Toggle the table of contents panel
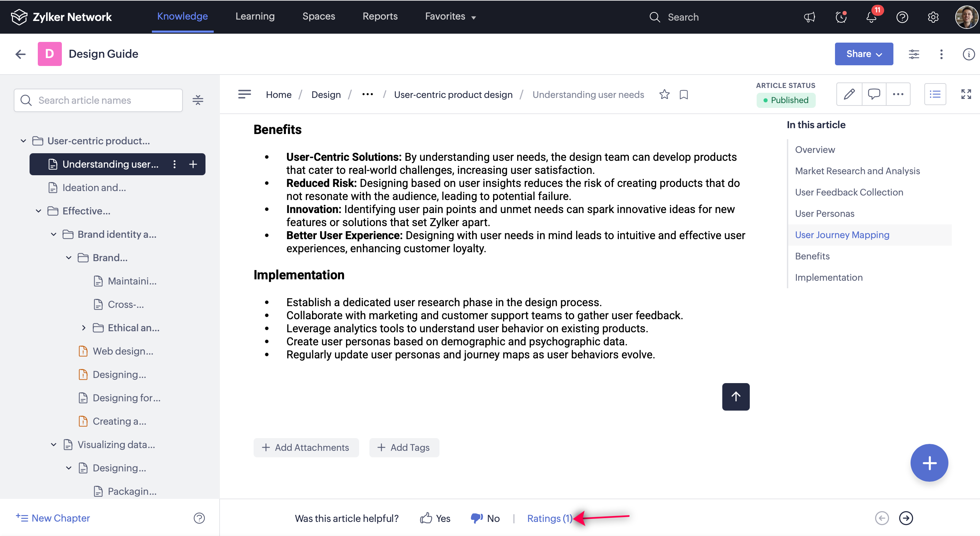This screenshot has width=980, height=536. 935,94
